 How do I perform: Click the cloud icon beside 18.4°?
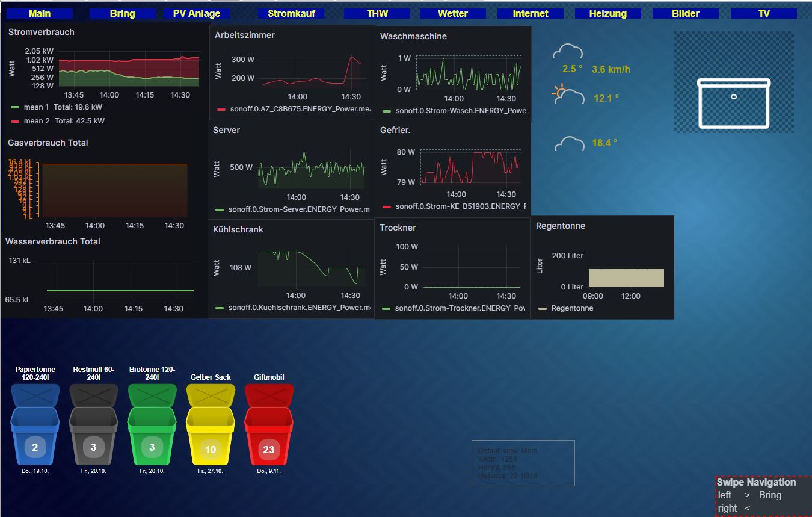[x=568, y=144]
